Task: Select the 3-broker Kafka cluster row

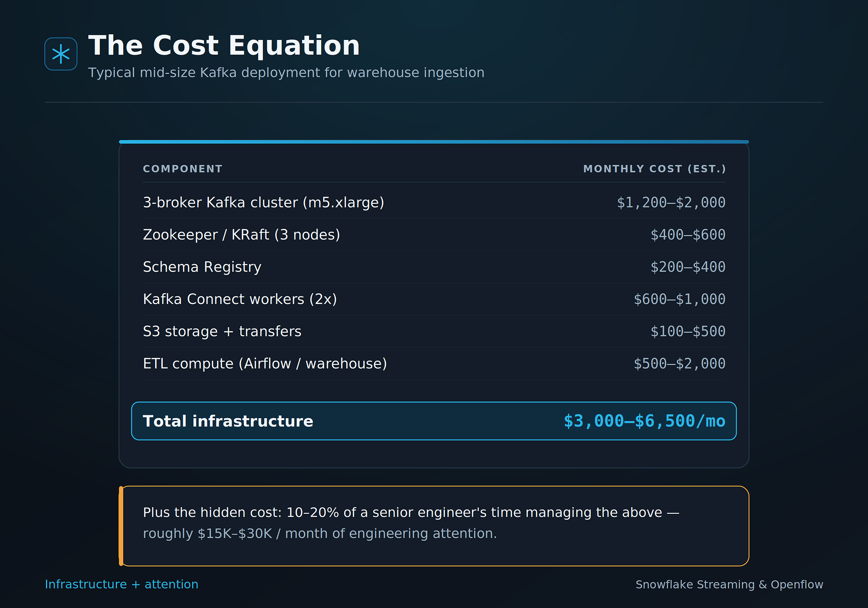Action: point(434,202)
